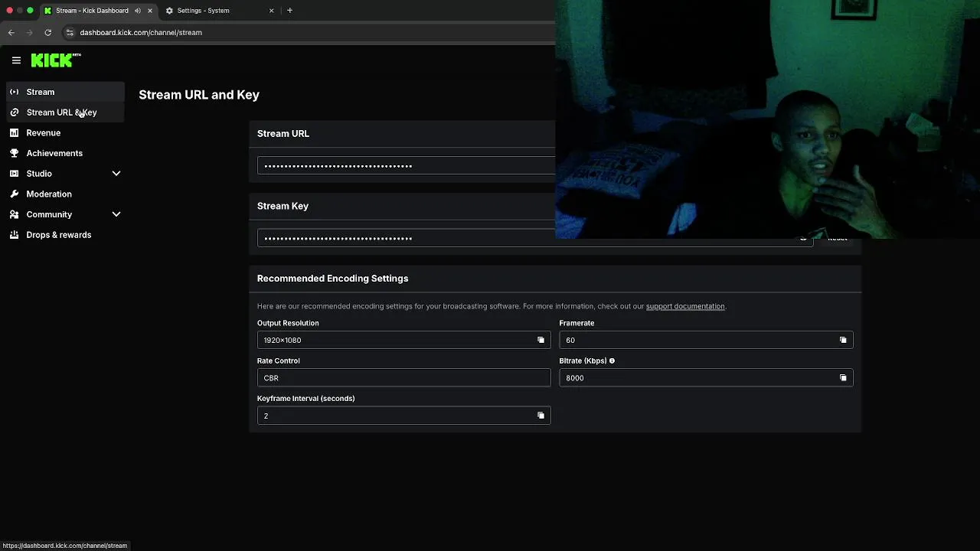Click the browser forward arrow
The height and width of the screenshot is (551, 980).
29,32
